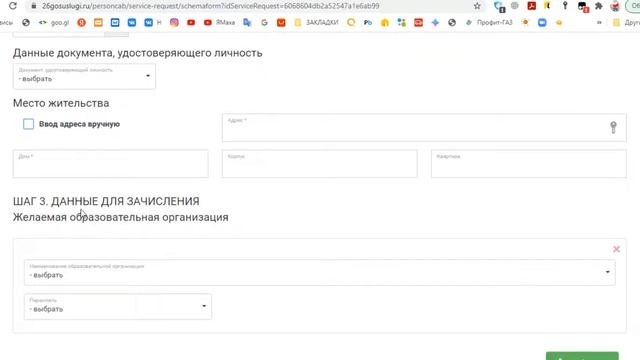Open the goo.gl bookmark
Image resolution: width=640 pixels, height=360 pixels.
54,23
